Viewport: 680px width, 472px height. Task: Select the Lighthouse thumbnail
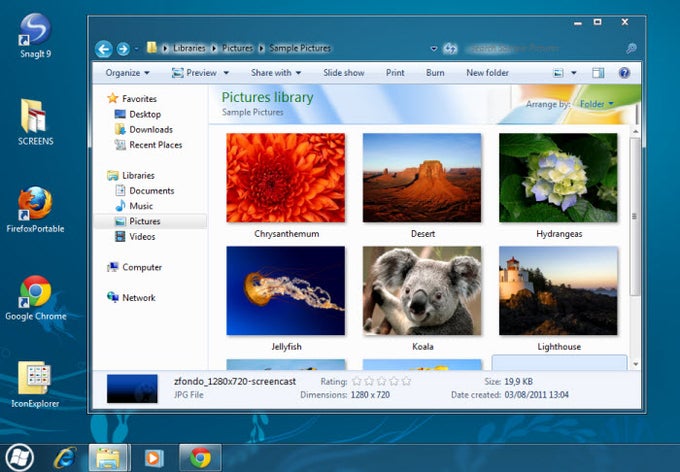[559, 291]
